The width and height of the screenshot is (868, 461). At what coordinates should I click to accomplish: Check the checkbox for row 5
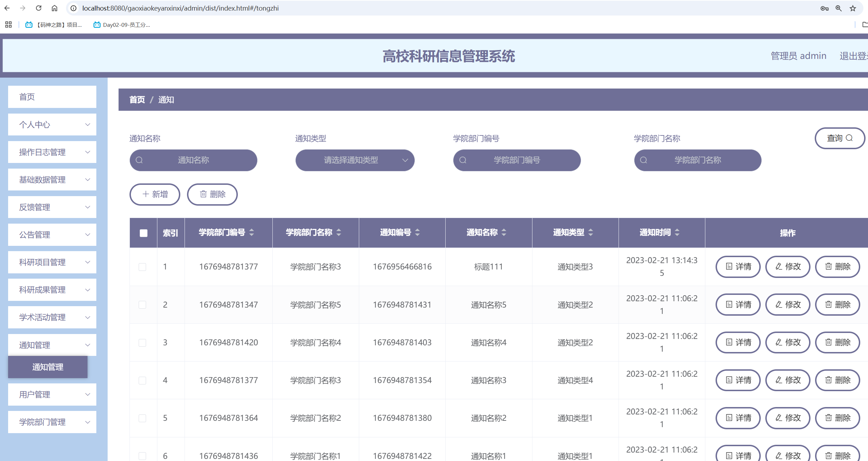tap(143, 418)
